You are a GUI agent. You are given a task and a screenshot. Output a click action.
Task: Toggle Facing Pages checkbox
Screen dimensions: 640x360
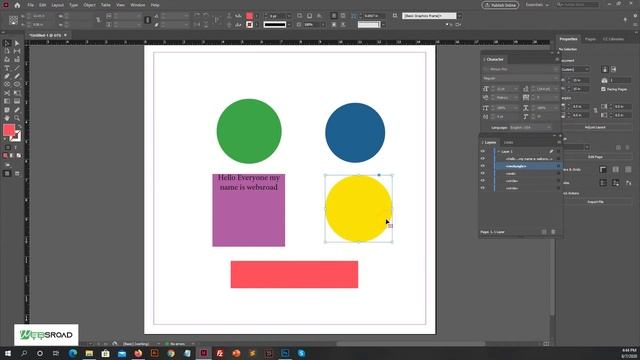tap(603, 89)
